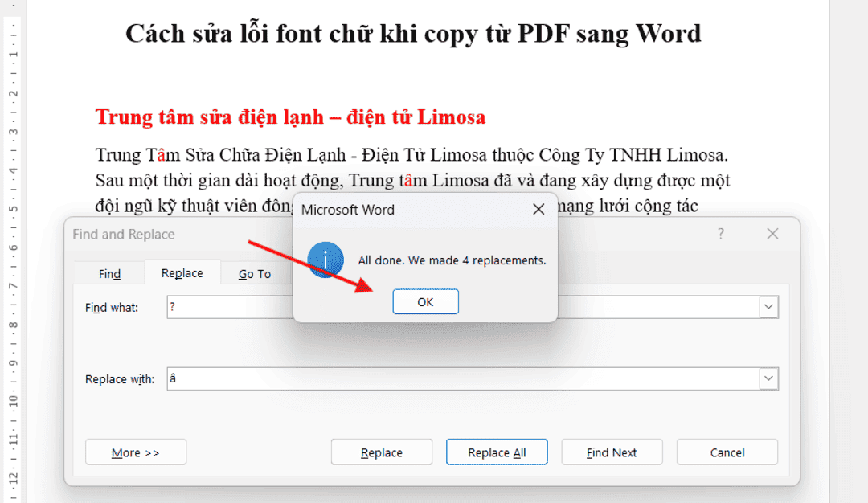
Task: Click the 'Replace with:' label
Action: click(120, 379)
